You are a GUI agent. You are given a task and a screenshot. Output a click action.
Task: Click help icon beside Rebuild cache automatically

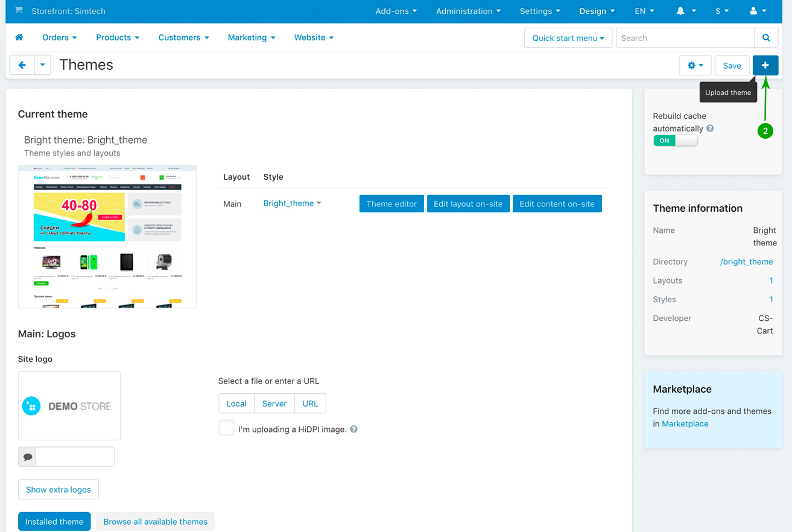click(x=710, y=128)
